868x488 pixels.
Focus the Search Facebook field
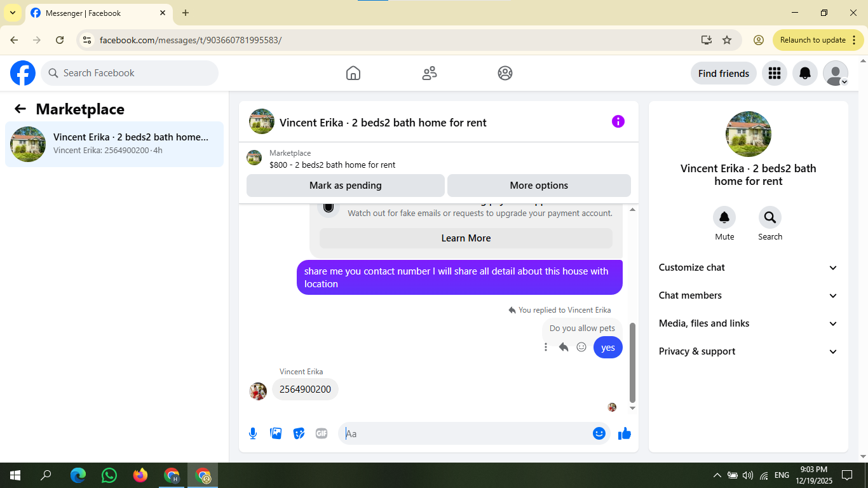pos(130,73)
